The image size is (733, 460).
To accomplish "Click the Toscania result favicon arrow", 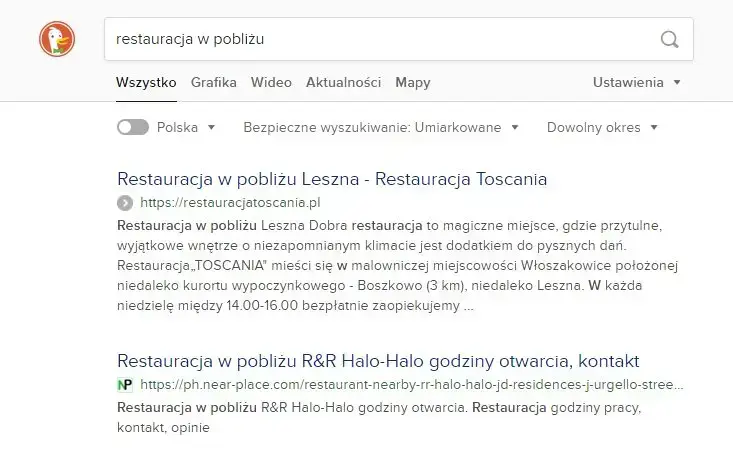I will (x=125, y=203).
